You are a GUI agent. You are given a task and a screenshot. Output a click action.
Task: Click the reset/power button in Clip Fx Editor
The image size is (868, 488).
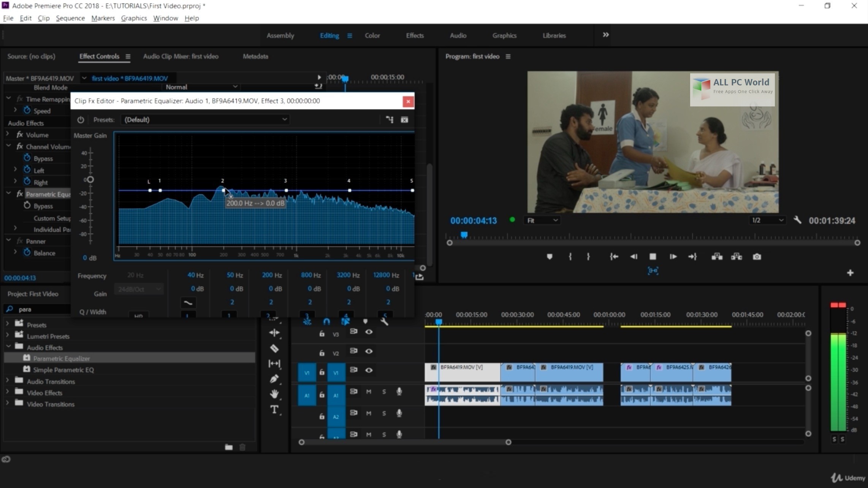(80, 120)
